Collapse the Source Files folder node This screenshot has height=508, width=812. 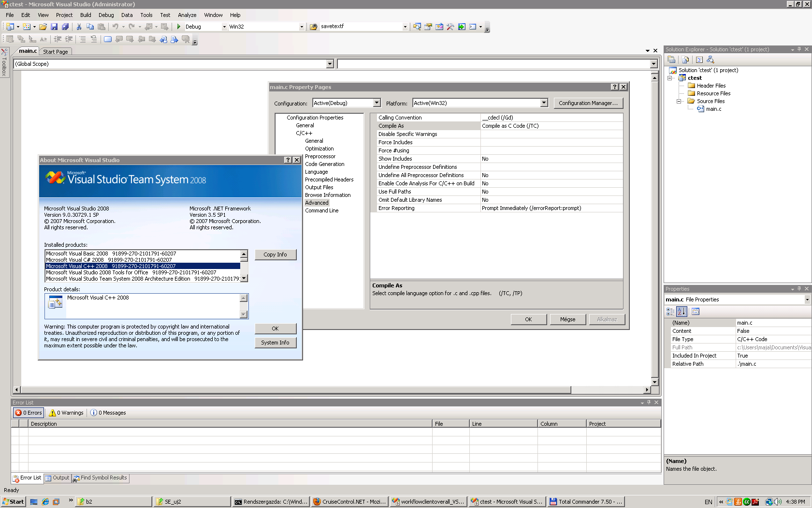(x=679, y=101)
